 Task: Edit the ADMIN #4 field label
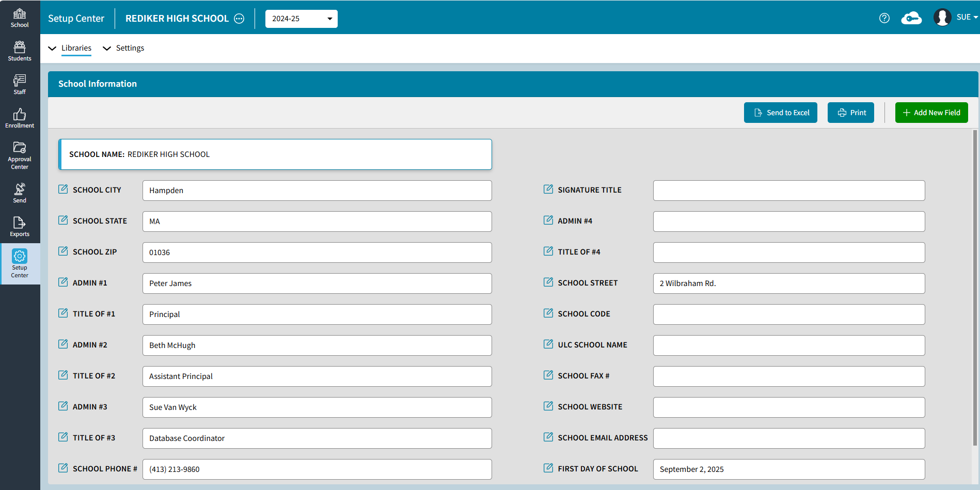(x=548, y=220)
